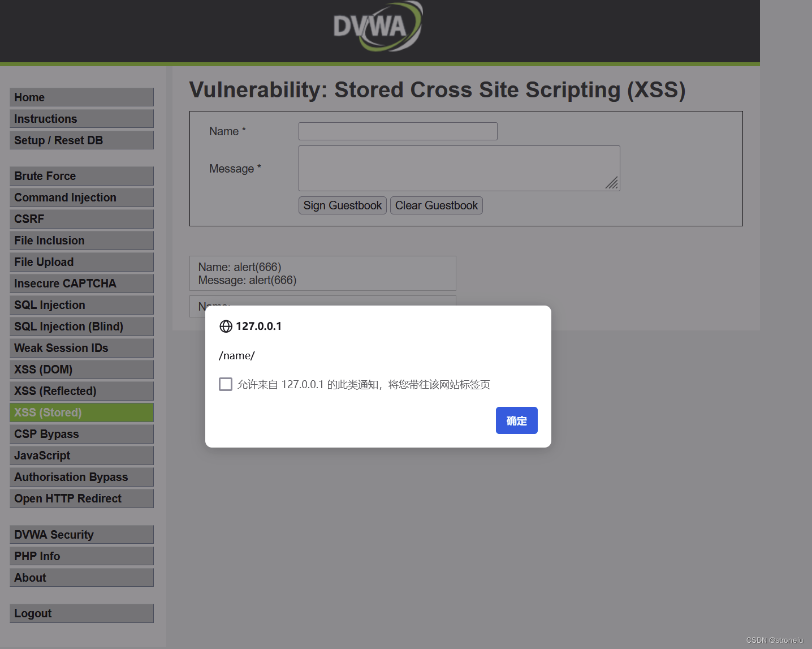The height and width of the screenshot is (649, 812).
Task: Click the Stored Cross Site Scripting heading
Action: click(437, 90)
